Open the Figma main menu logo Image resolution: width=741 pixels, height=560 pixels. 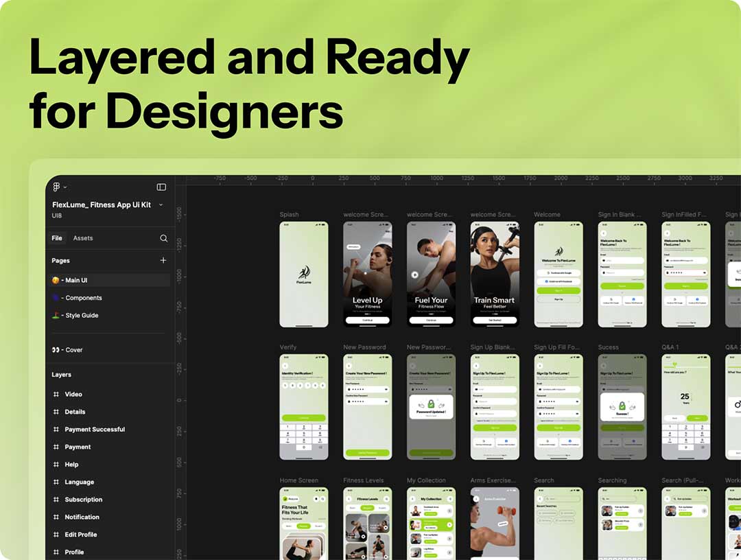coord(56,187)
